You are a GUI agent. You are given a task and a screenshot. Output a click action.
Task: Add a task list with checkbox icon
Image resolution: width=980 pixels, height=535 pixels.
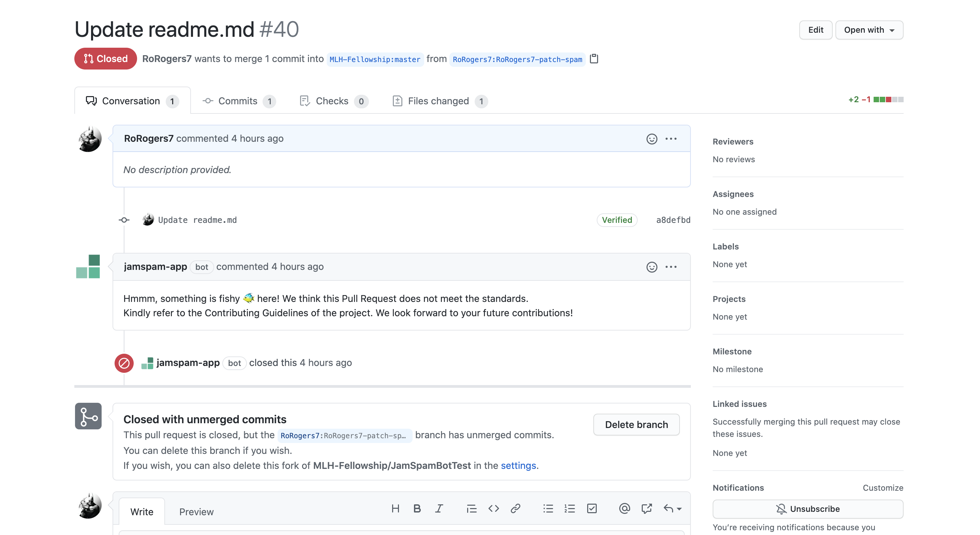pos(592,508)
